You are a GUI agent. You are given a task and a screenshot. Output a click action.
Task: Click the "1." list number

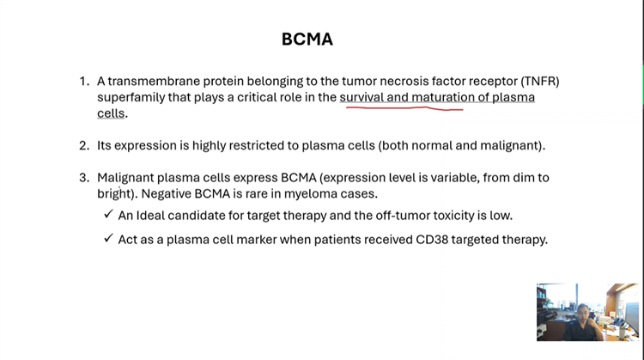(84, 82)
